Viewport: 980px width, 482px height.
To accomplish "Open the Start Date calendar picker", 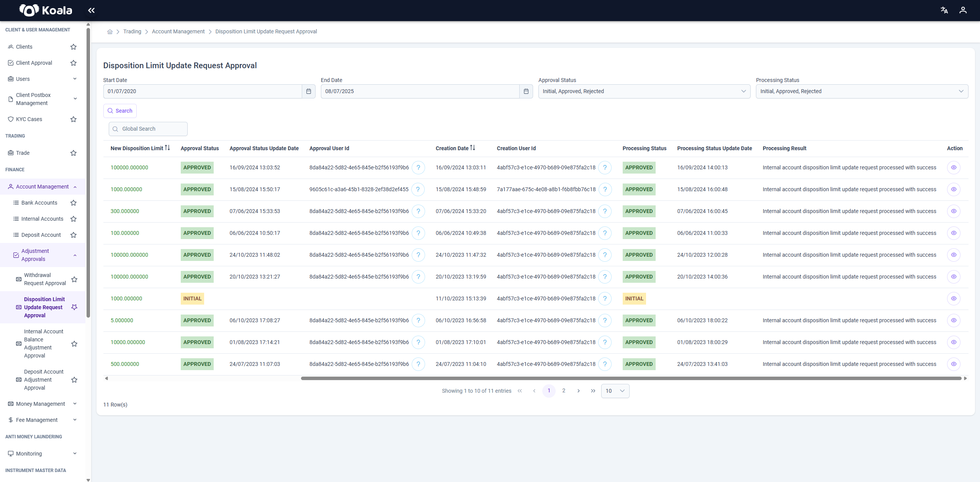I will click(309, 91).
